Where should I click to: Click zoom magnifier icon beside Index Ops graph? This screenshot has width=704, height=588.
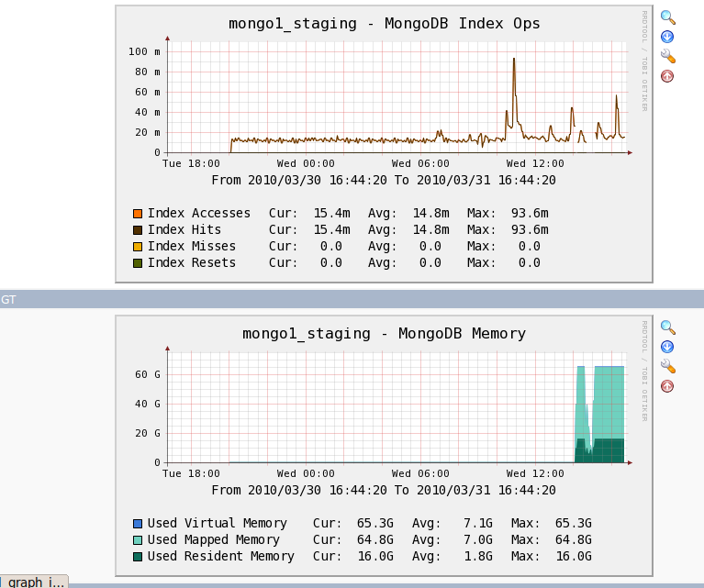[667, 17]
